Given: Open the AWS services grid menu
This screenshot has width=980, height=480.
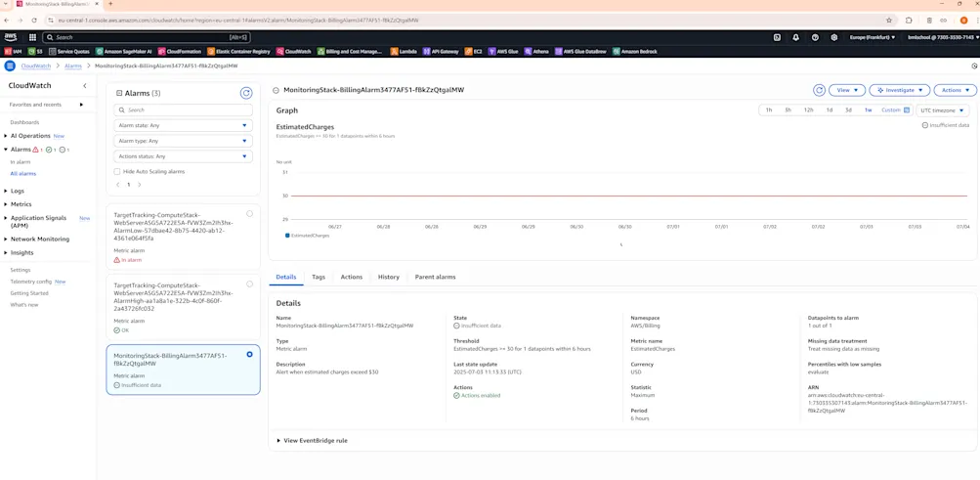Looking at the screenshot, I should click(32, 37).
